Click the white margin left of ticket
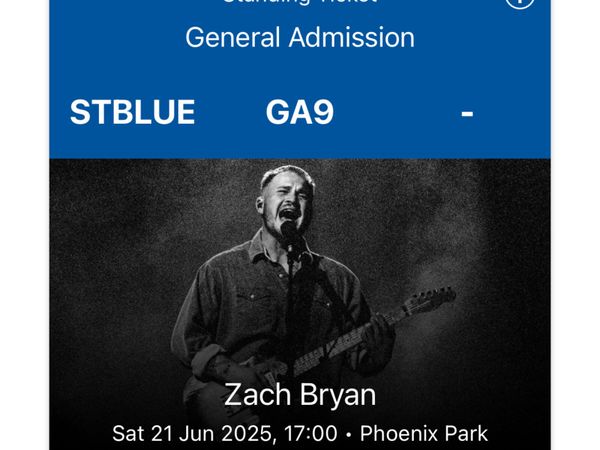Screen dimensions: 600x450 (x=24, y=225)
